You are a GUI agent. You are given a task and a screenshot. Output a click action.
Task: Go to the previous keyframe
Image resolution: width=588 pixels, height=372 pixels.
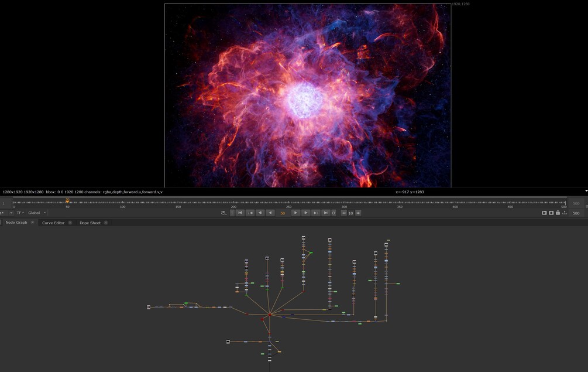250,213
